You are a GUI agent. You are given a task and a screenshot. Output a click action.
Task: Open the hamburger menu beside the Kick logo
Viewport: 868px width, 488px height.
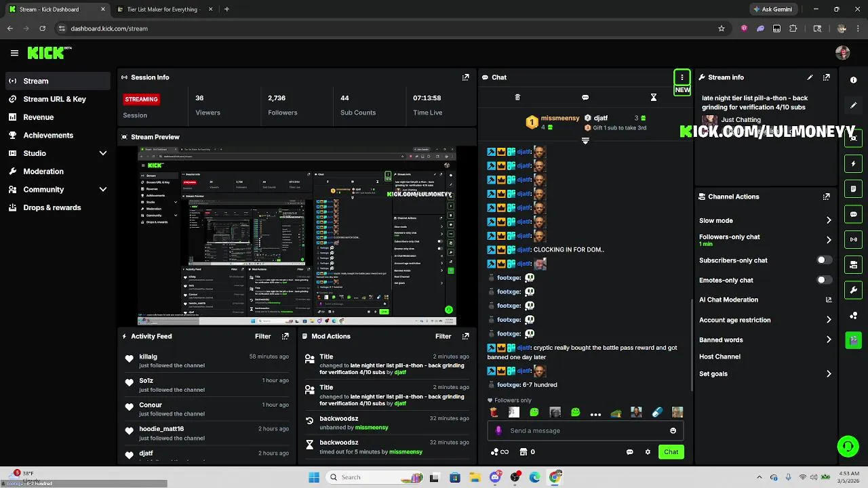click(14, 53)
